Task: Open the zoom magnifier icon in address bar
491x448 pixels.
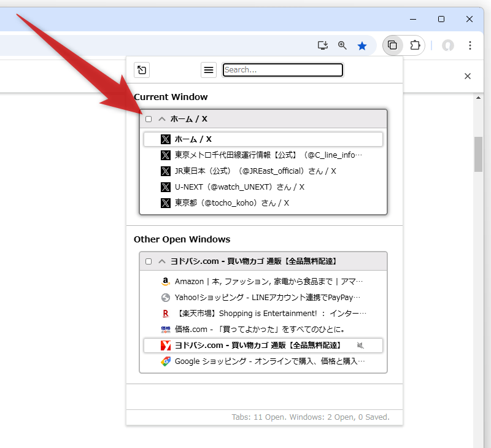Action: coord(342,45)
